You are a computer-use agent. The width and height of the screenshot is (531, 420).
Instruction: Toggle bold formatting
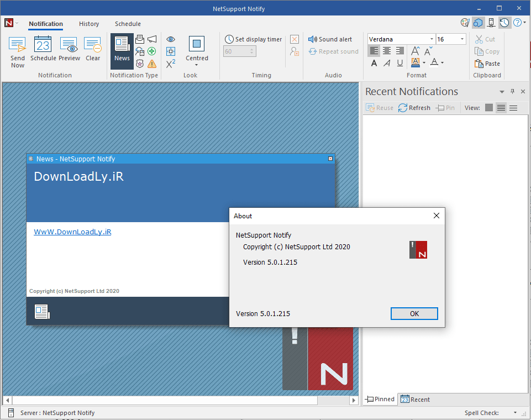click(374, 64)
